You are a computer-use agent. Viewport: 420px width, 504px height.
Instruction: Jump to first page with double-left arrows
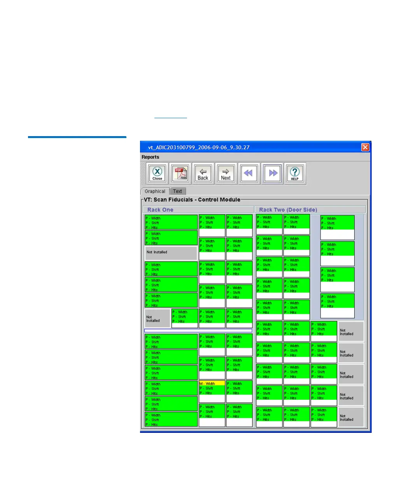(248, 173)
